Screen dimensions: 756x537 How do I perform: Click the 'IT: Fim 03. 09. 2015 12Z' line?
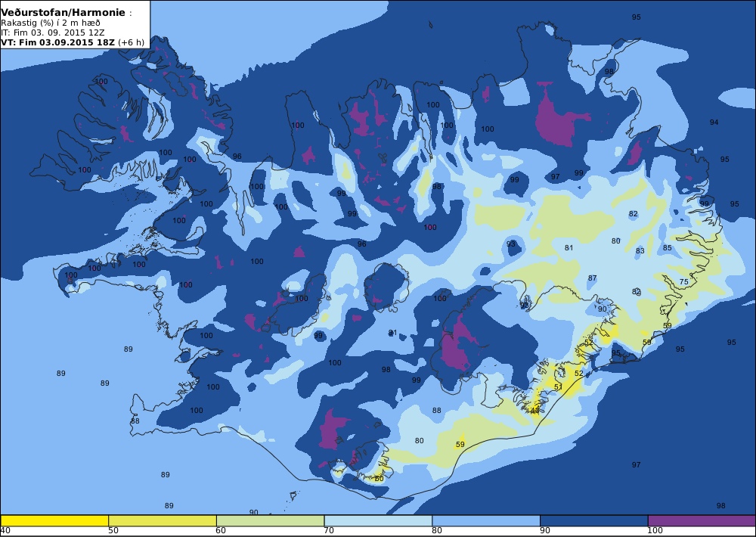[52, 33]
